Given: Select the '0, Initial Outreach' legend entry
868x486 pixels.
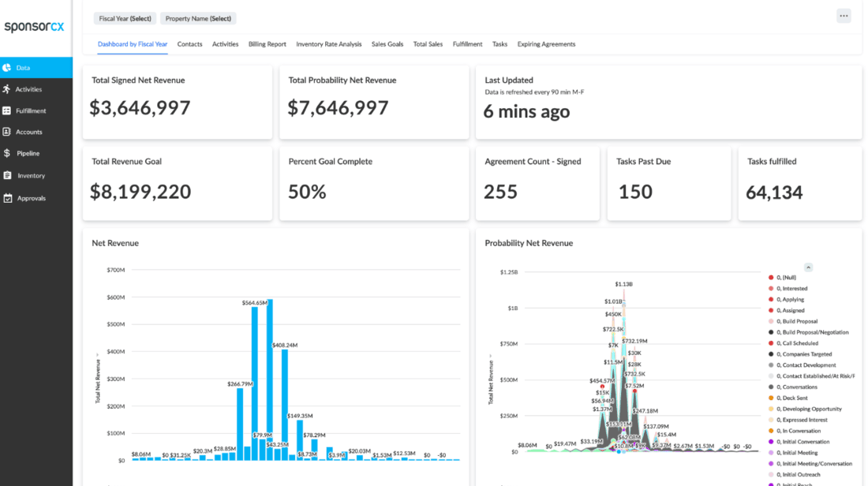Looking at the screenshot, I should pos(795,474).
